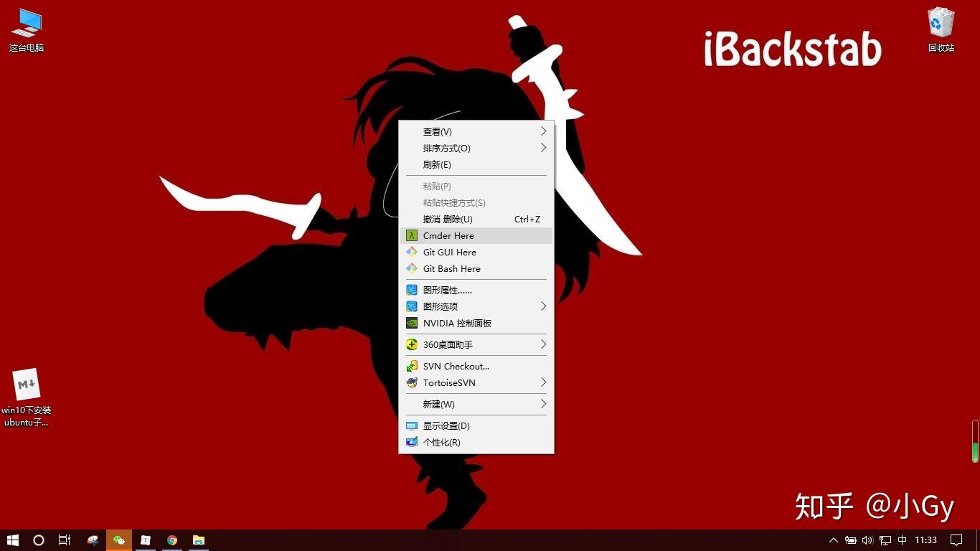Expand the 新建(W) submenu
Image resolution: width=980 pixels, height=551 pixels.
476,404
